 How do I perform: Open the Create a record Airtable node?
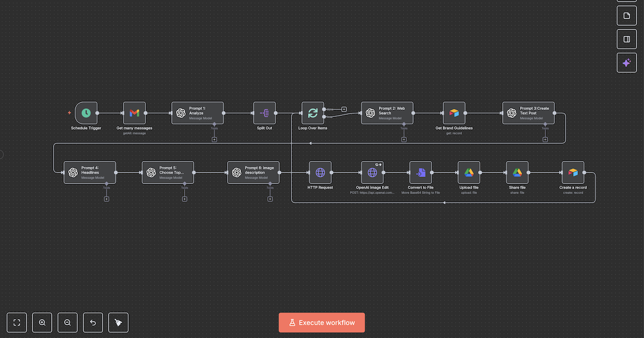[x=573, y=173]
